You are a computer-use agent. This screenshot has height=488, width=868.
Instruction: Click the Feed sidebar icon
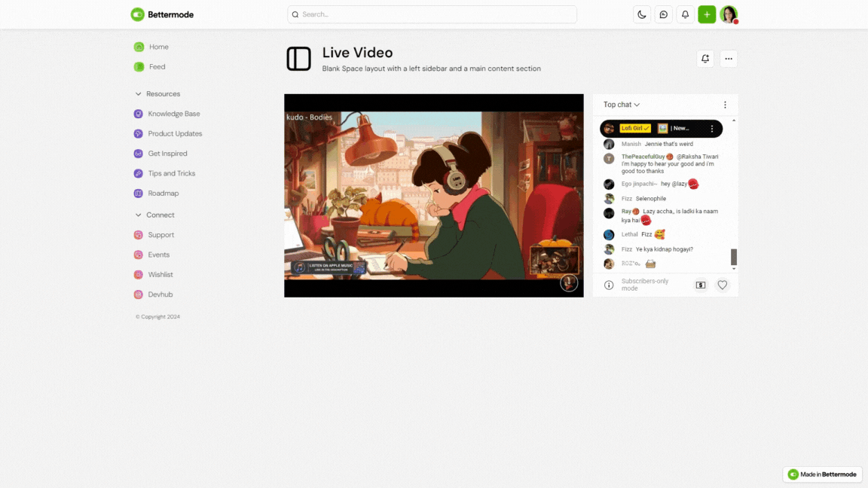pos(139,67)
